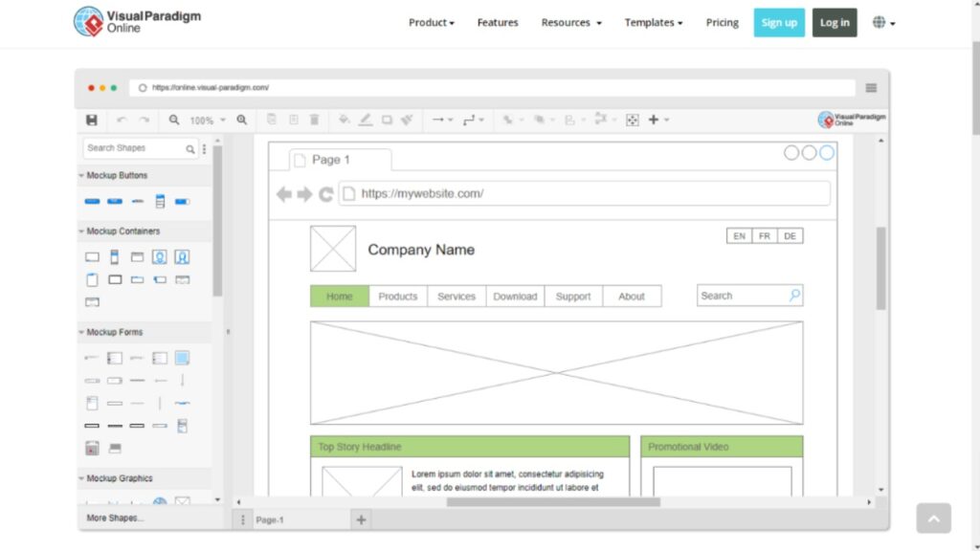Add a new page with the plus icon
Image resolution: width=980 pixels, height=551 pixels.
[361, 519]
